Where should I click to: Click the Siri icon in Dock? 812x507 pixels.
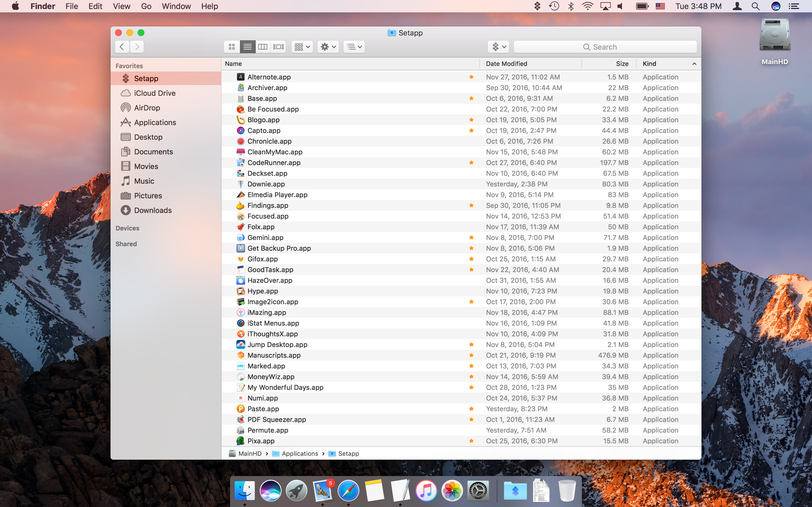270,491
